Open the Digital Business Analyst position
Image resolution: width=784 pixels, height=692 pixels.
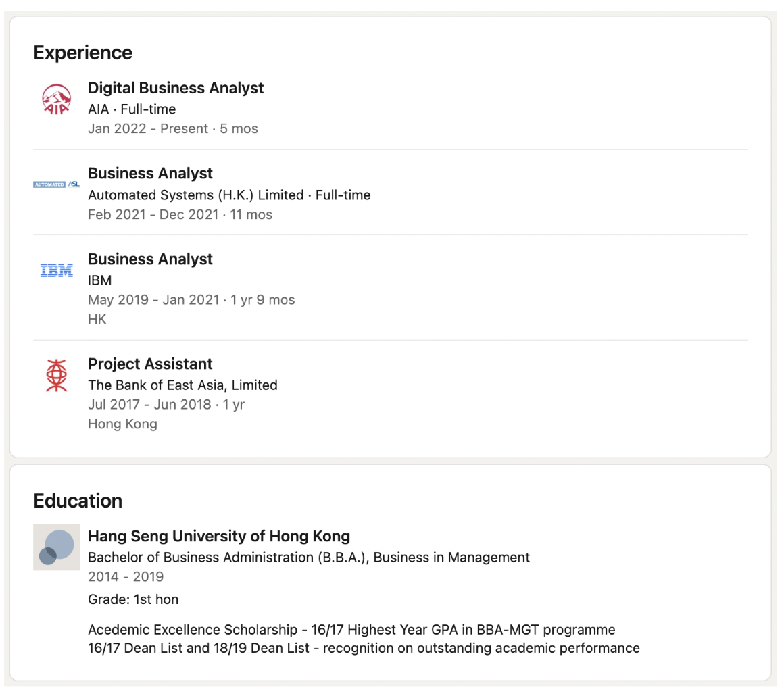(x=176, y=88)
